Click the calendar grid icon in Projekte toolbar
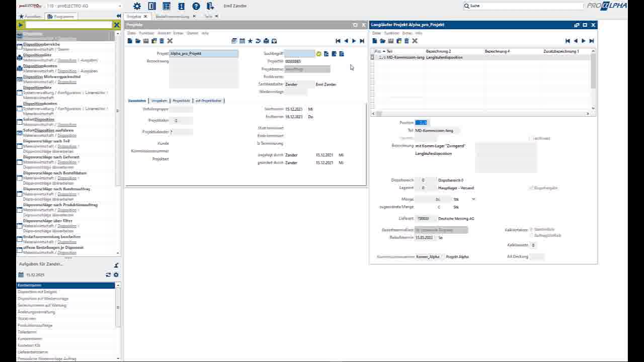Image resolution: width=644 pixels, height=362 pixels. [x=242, y=41]
